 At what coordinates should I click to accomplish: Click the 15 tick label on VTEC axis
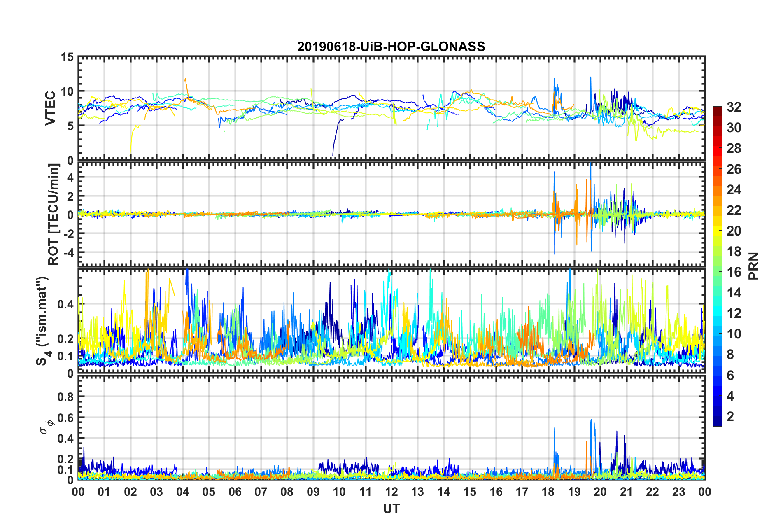[67, 57]
